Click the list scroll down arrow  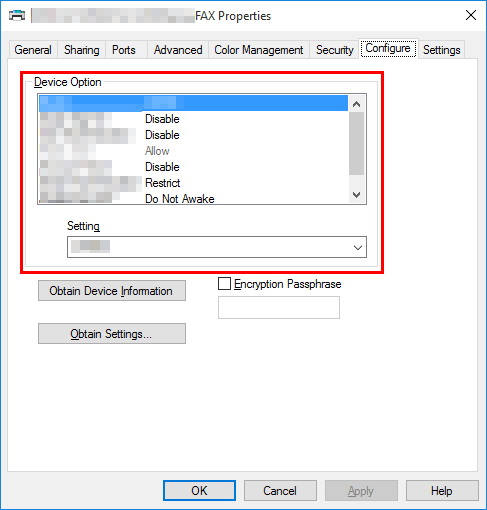click(x=356, y=195)
